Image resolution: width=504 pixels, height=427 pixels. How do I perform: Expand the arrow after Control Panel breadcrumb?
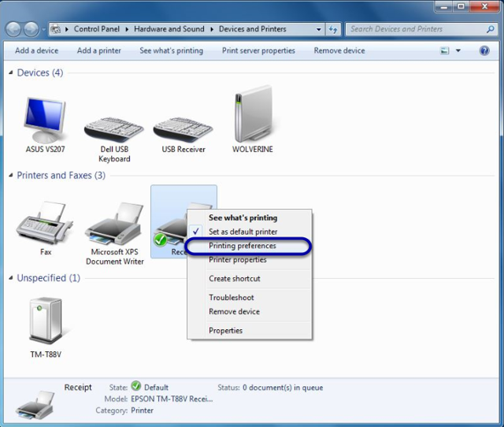point(127,29)
